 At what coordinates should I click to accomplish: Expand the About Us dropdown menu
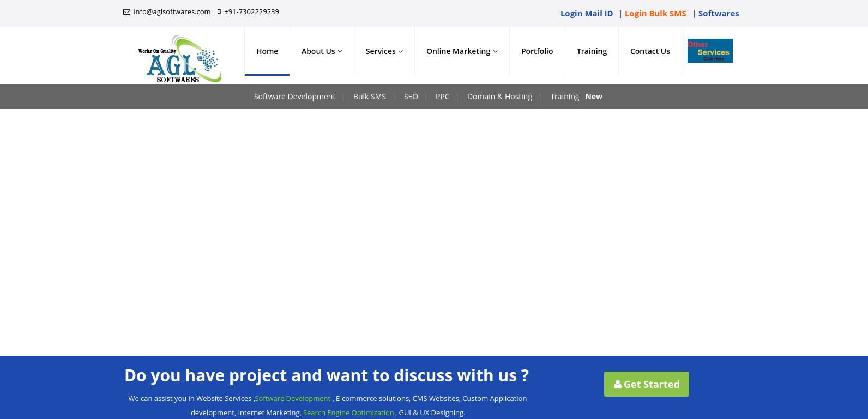pos(322,51)
